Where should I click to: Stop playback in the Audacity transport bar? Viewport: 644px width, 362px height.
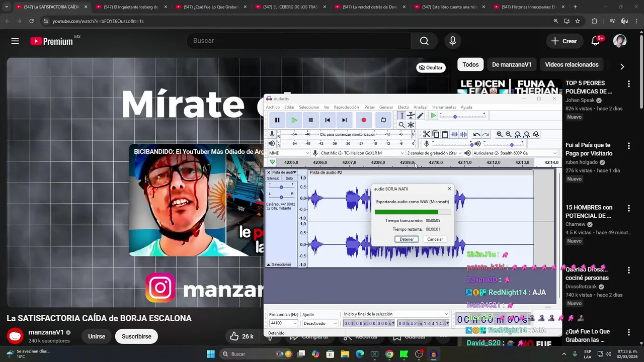click(311, 120)
